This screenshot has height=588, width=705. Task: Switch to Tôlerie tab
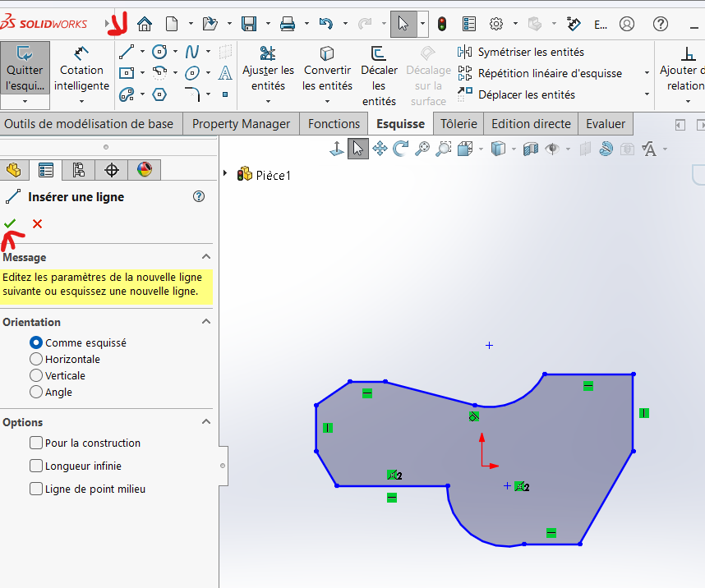point(458,124)
